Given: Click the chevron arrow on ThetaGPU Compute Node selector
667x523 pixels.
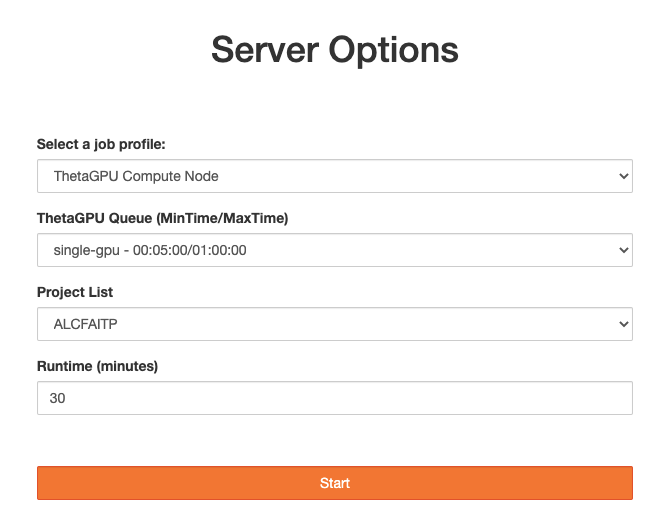Looking at the screenshot, I should pos(624,176).
